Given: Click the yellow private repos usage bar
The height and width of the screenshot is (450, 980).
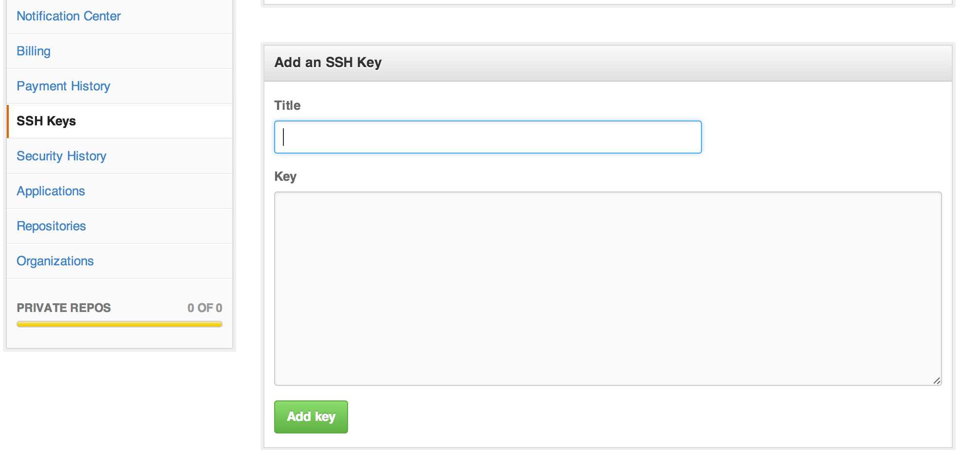Looking at the screenshot, I should point(119,324).
